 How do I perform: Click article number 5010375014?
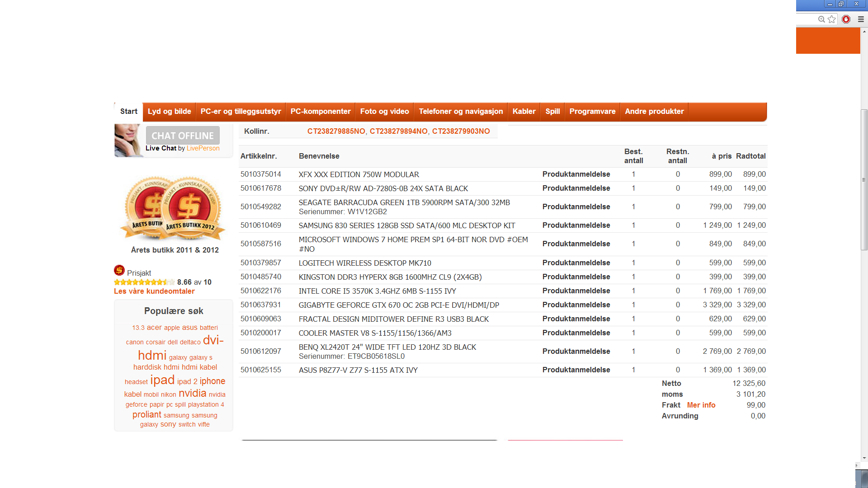pos(261,174)
